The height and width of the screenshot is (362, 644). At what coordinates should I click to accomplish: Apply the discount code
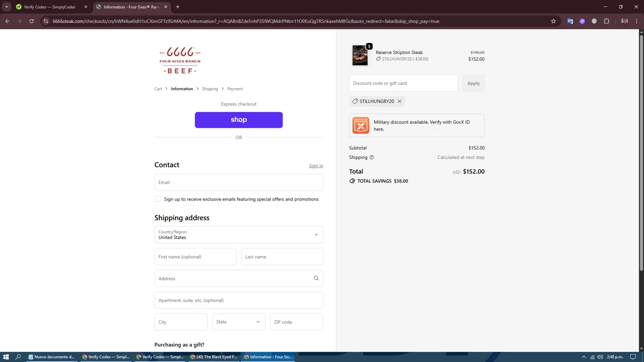point(474,83)
